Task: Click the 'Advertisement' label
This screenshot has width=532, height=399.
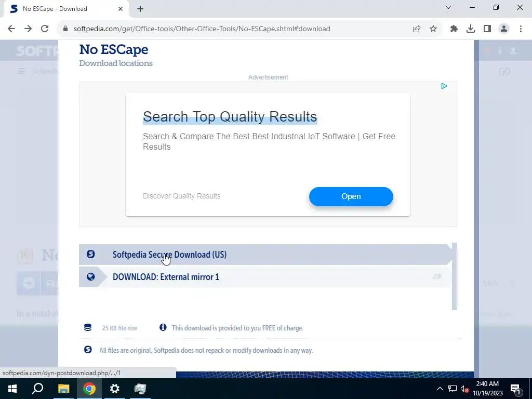Action: [x=268, y=77]
